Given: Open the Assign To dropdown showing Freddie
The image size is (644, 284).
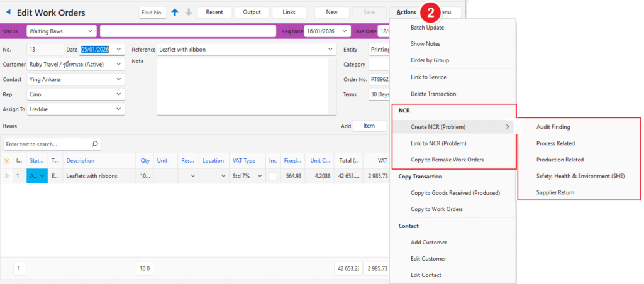Looking at the screenshot, I should pos(119,109).
